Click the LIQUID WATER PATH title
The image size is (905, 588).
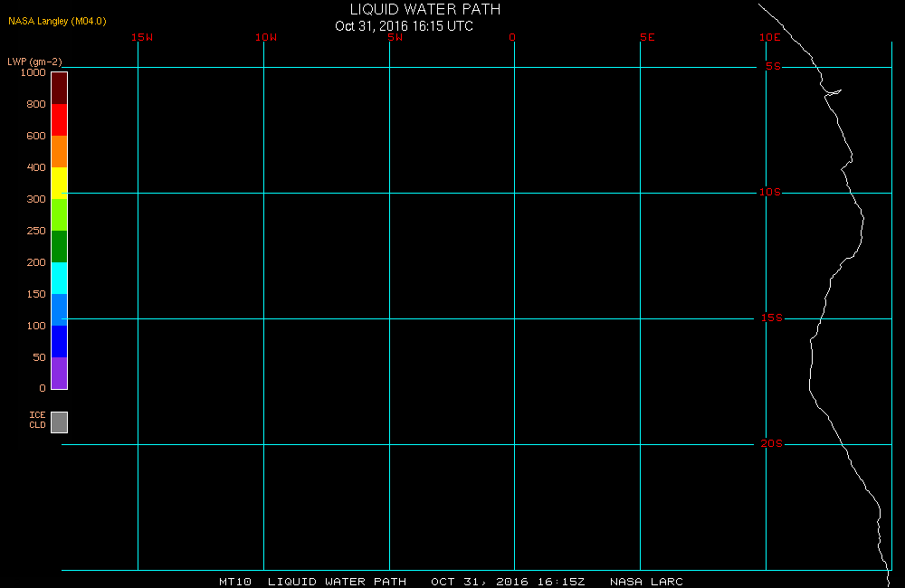(x=425, y=9)
